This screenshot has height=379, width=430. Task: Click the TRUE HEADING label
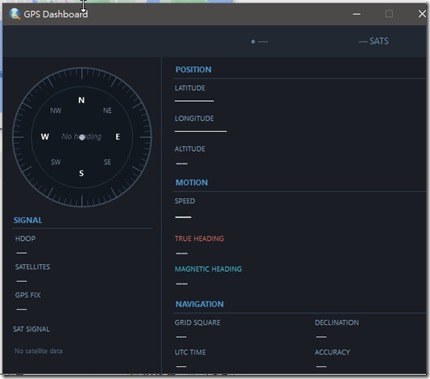(x=199, y=239)
